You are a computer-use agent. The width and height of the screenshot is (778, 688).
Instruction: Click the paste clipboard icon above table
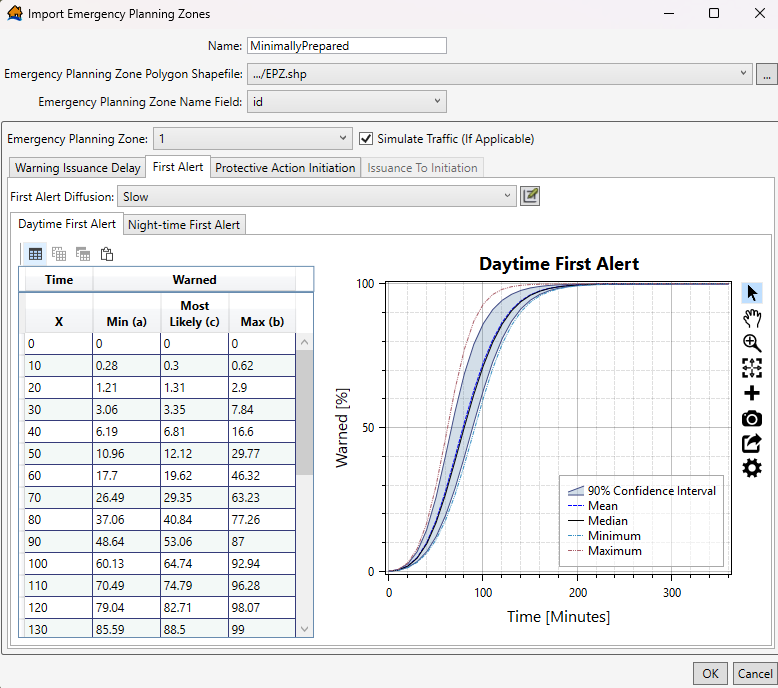107,254
